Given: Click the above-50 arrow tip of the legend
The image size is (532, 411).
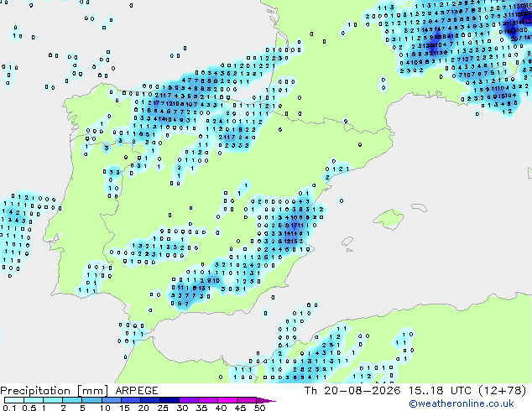Looking at the screenshot, I should tap(266, 400).
